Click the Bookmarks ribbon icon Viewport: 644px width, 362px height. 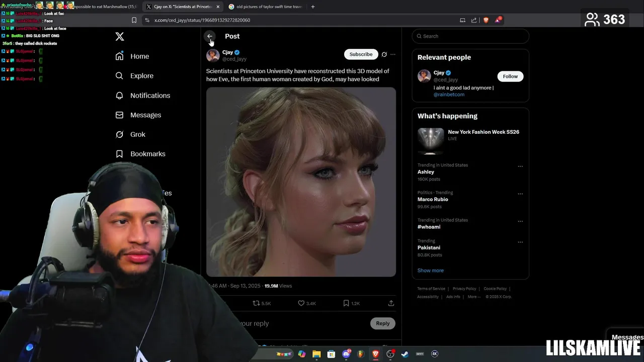[x=119, y=154]
